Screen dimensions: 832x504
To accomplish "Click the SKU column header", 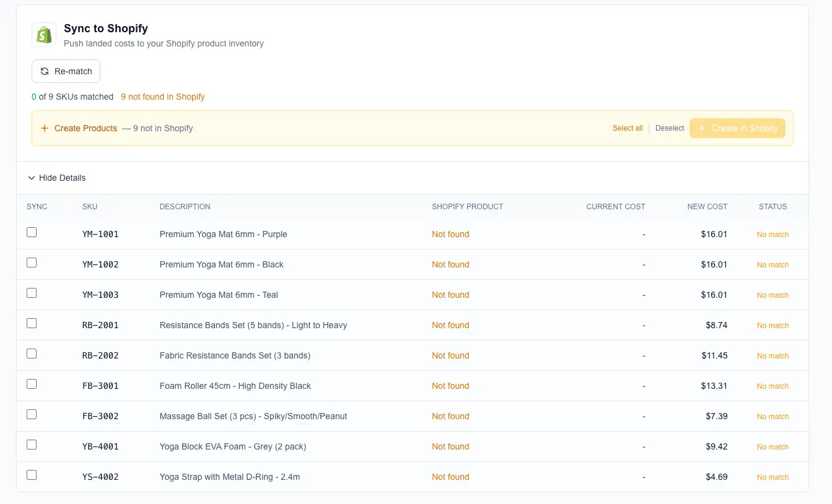I will [x=90, y=207].
